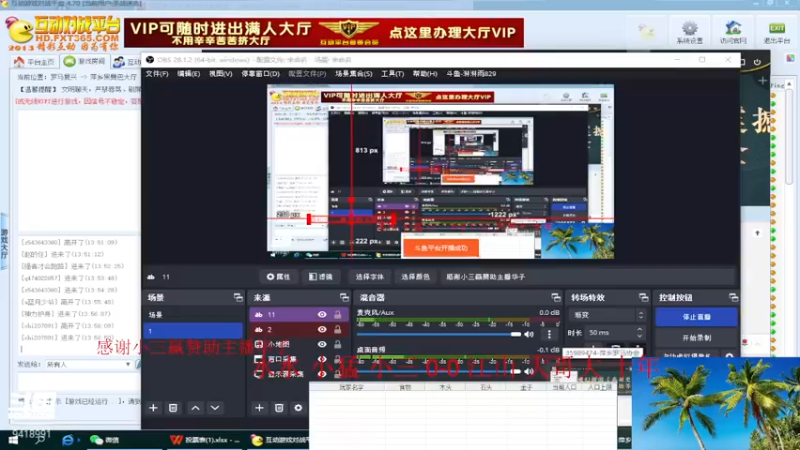Viewport: 800px width, 450px height.
Task: Open 文件(F) menu in OBS
Action: pyautogui.click(x=157, y=74)
